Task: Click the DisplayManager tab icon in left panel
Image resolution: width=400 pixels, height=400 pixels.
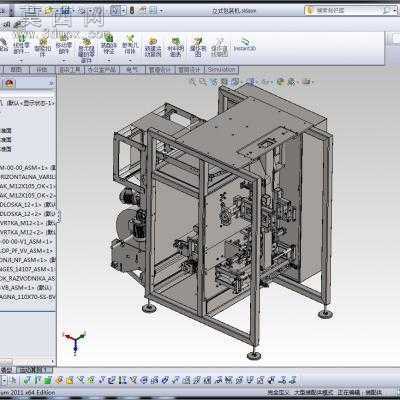Action: 9,84
